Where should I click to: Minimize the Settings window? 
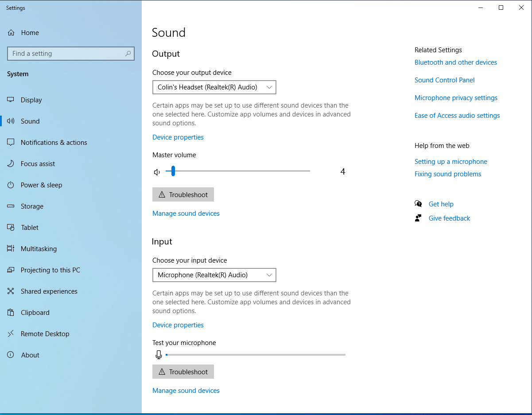click(481, 8)
